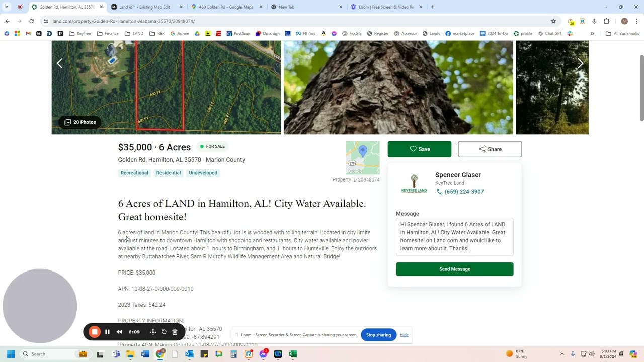Share this property listing
Image resolution: width=644 pixels, height=362 pixels.
490,149
